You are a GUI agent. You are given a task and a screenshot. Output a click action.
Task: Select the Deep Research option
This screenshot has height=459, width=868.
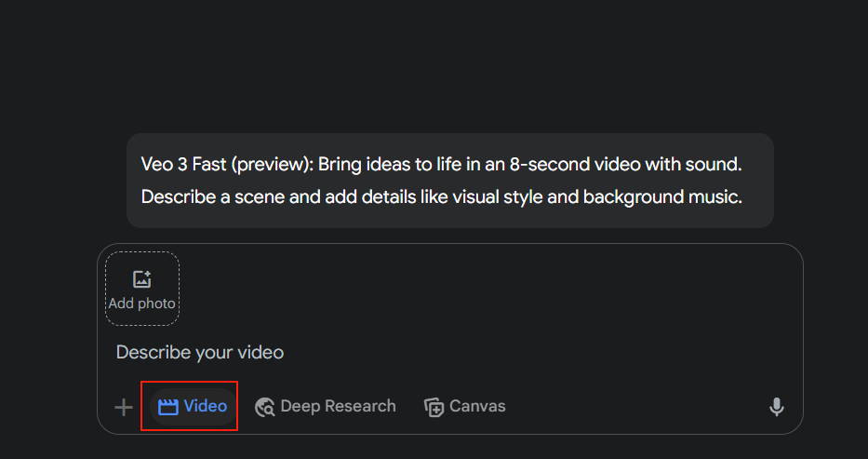point(325,407)
